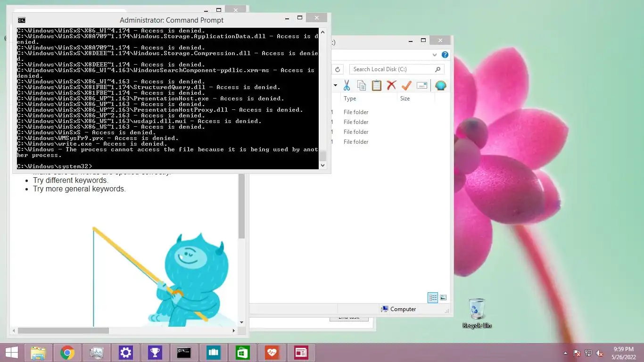Open PC Settings gear on taskbar
The height and width of the screenshot is (362, 644).
click(126, 353)
